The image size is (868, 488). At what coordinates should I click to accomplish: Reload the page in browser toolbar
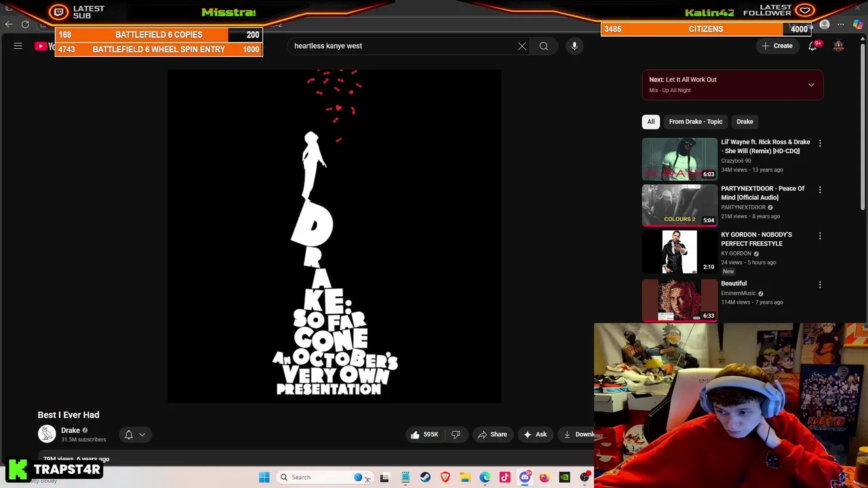pos(25,24)
